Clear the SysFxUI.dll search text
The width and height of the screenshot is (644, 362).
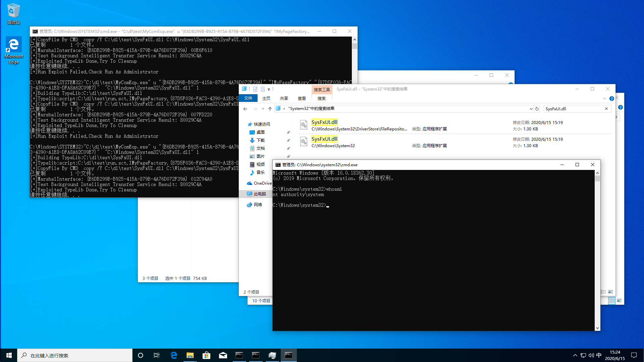pyautogui.click(x=606, y=109)
